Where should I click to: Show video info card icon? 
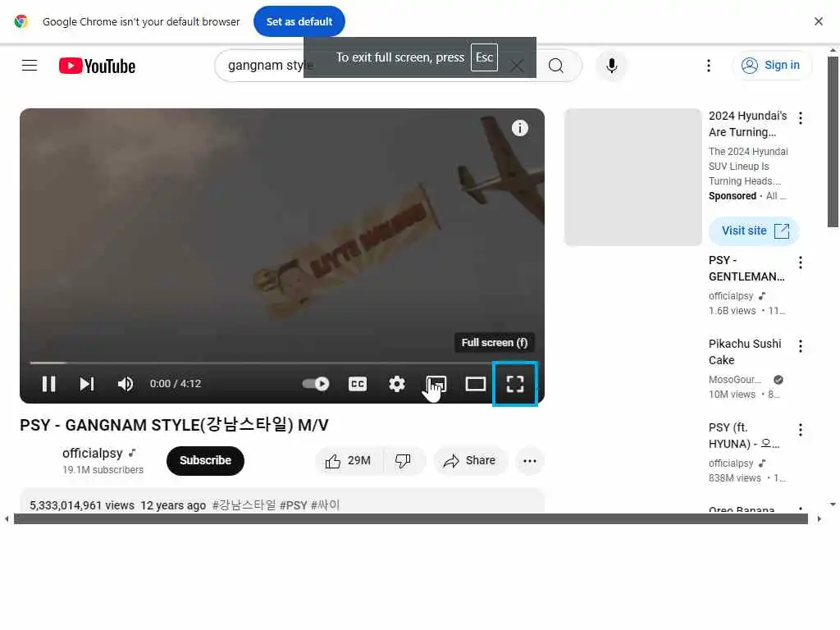coord(519,128)
